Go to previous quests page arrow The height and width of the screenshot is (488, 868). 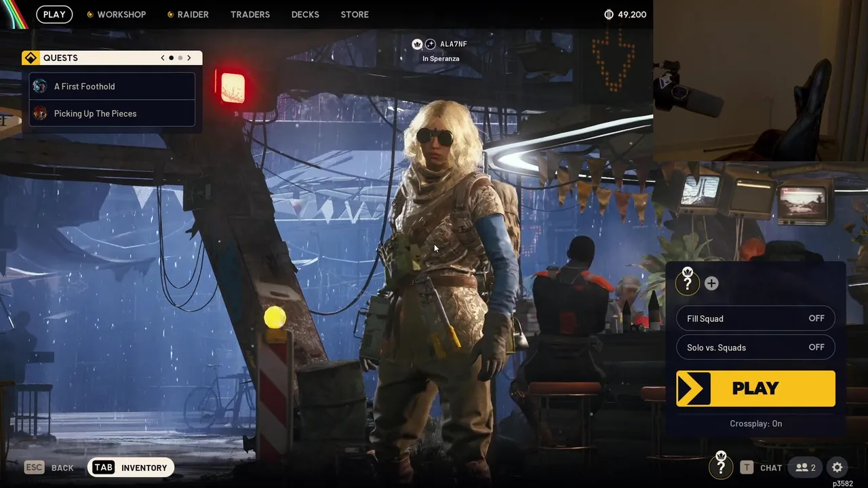[x=163, y=58]
